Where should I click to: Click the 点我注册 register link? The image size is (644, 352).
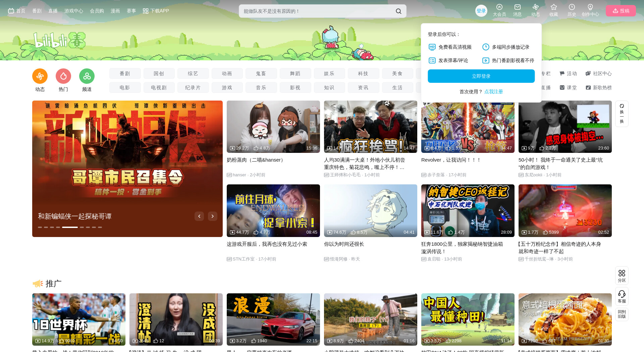tap(493, 92)
